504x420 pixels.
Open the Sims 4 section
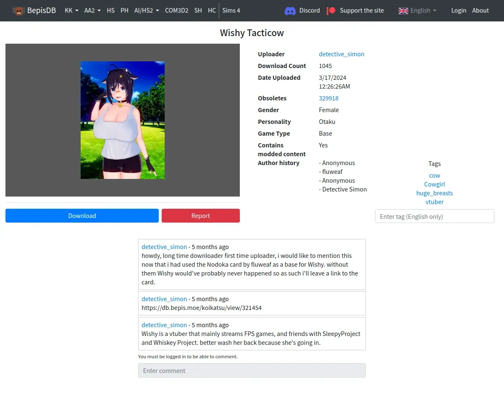[231, 10]
